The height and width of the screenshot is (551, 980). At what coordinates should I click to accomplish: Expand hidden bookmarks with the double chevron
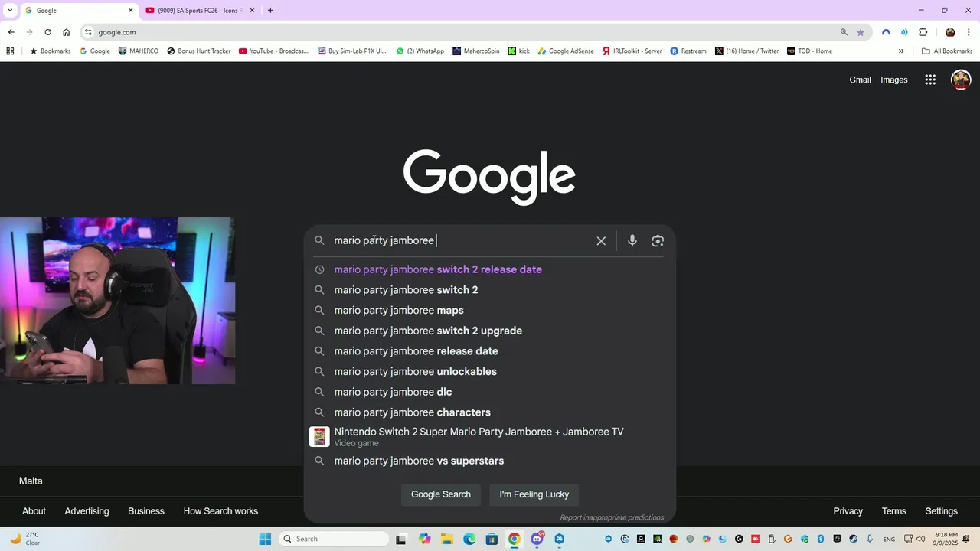point(901,51)
